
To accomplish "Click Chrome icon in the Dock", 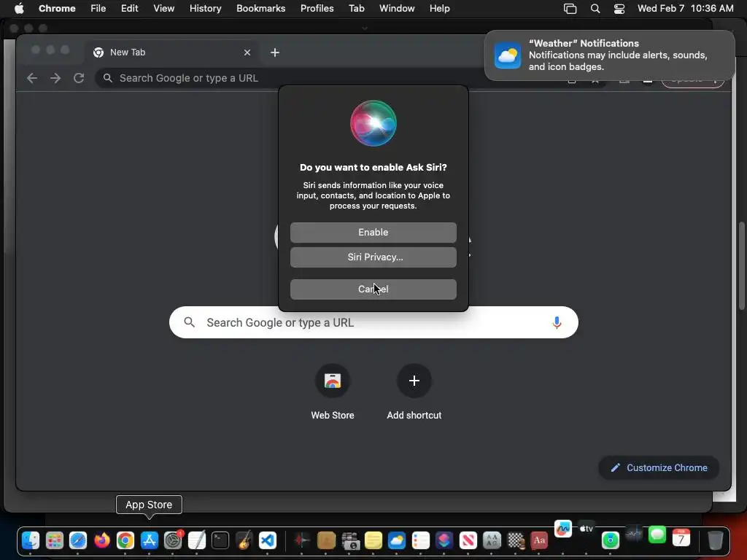I will (x=125, y=540).
